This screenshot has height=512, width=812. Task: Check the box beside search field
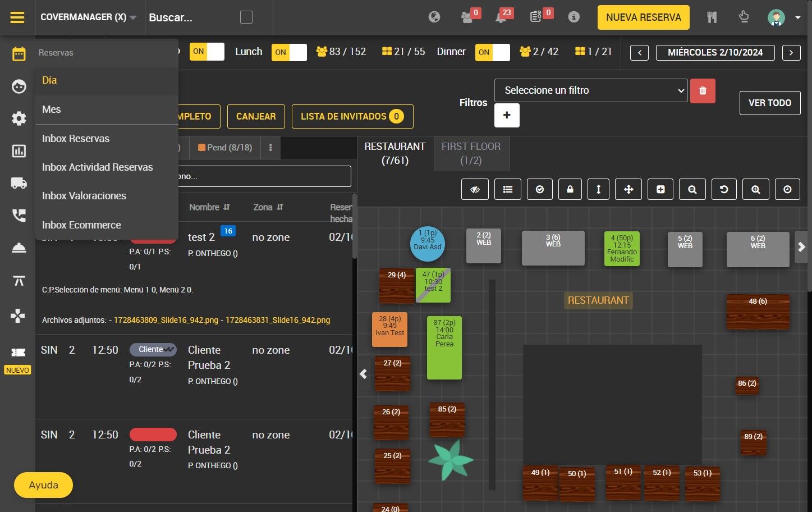pyautogui.click(x=246, y=17)
